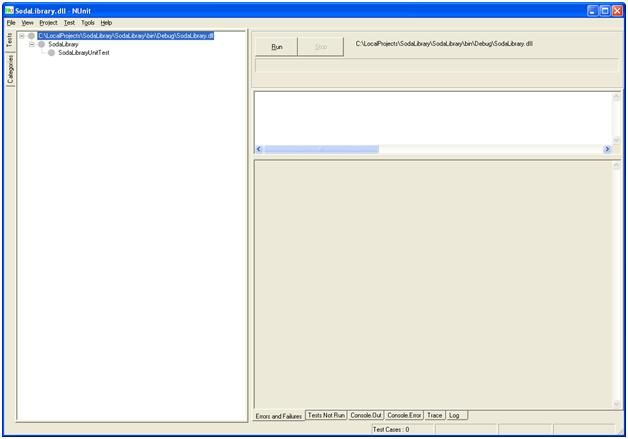628x439 pixels.
Task: Click the disabled Stop button
Action: point(321,47)
